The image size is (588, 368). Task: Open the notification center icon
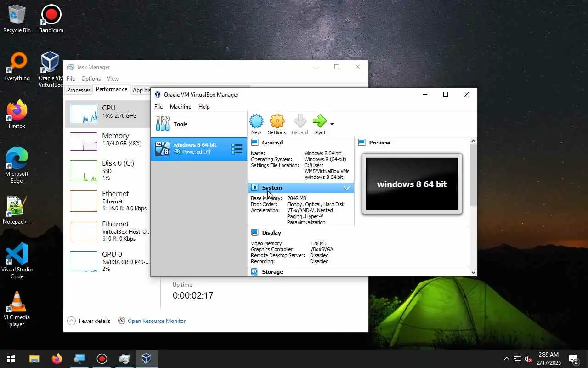click(574, 359)
